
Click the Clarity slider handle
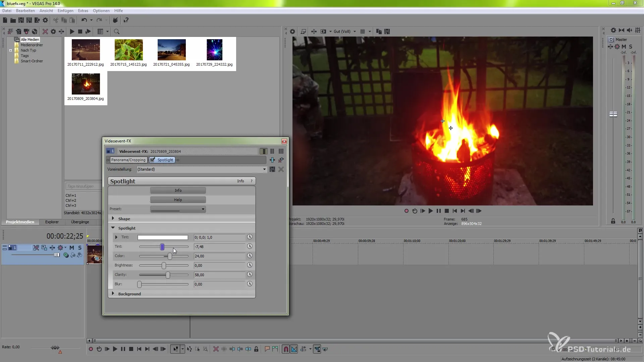pyautogui.click(x=168, y=275)
